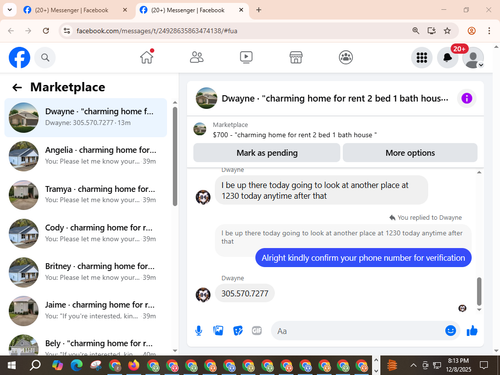
Task: Open the Groups icon in top navigation
Action: 346,57
